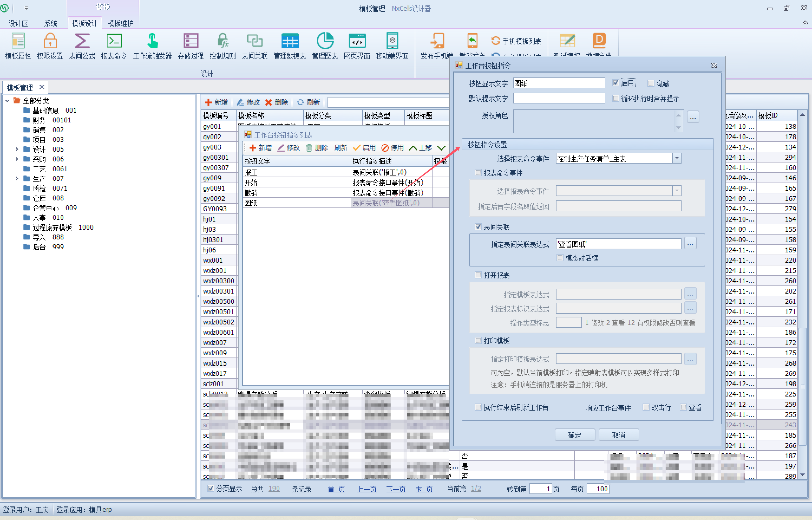Viewport: 812px width, 520px height.
Task: Uncheck the 启用 checkbox in dialog
Action: coord(616,83)
